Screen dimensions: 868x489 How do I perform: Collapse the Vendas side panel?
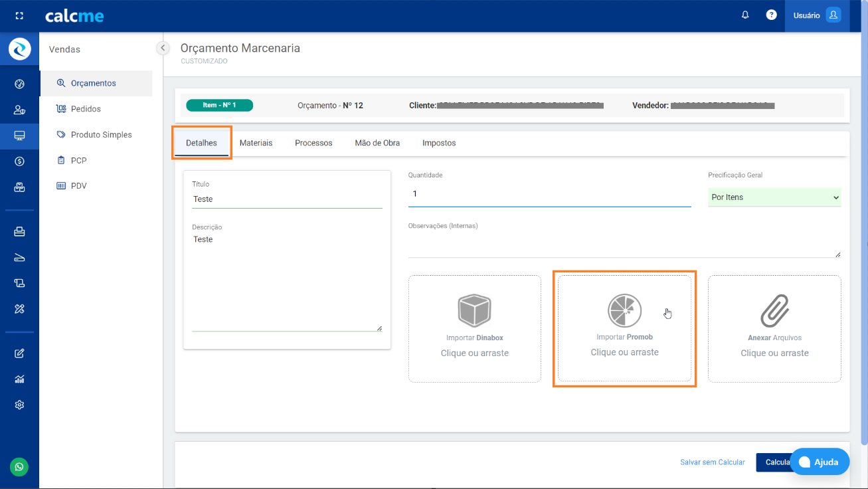point(163,48)
